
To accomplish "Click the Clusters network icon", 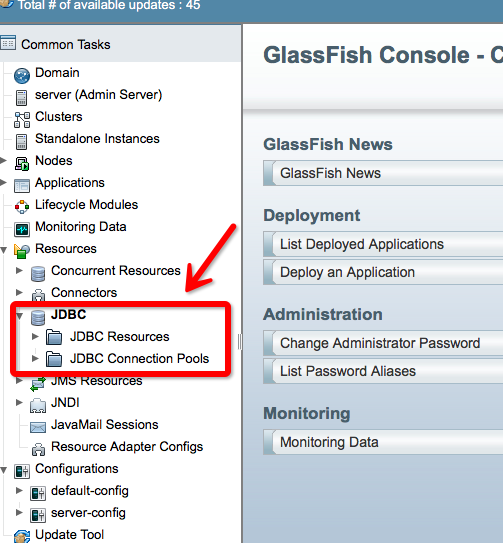I will tap(22, 120).
